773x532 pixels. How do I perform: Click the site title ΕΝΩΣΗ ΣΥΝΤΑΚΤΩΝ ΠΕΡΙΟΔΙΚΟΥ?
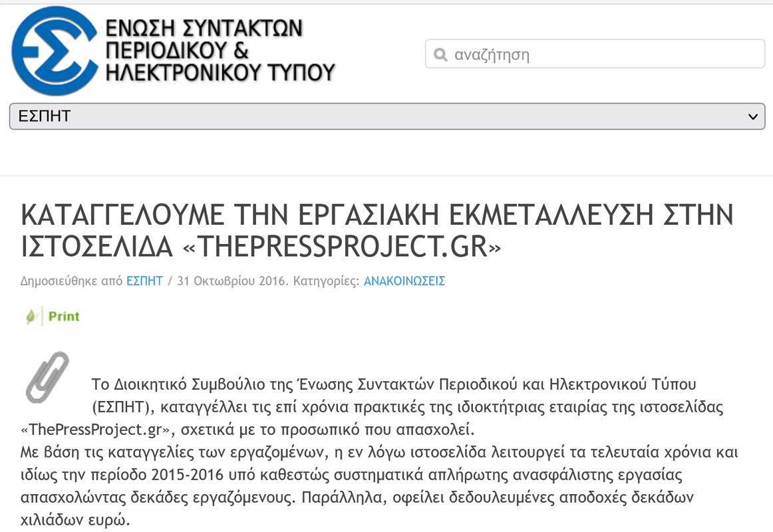tap(220, 50)
